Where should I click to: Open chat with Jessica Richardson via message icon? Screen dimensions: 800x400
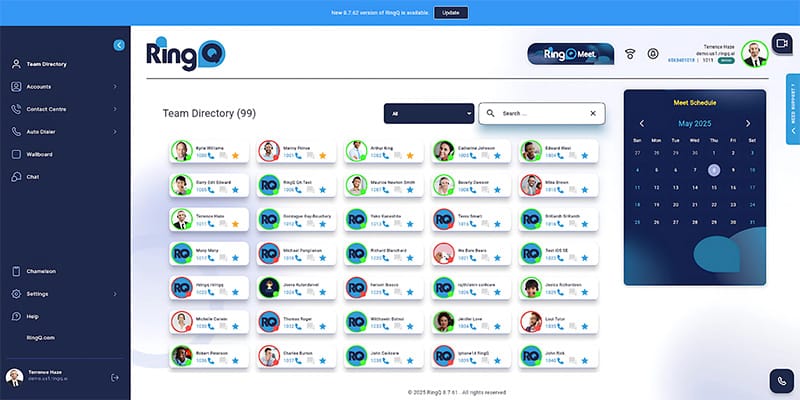pos(572,292)
